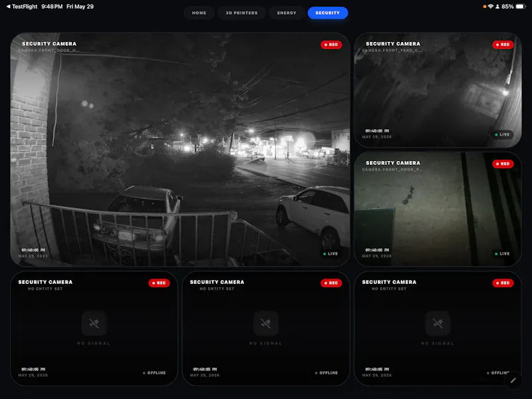Tap the Wi-Fi status icon

point(491,7)
